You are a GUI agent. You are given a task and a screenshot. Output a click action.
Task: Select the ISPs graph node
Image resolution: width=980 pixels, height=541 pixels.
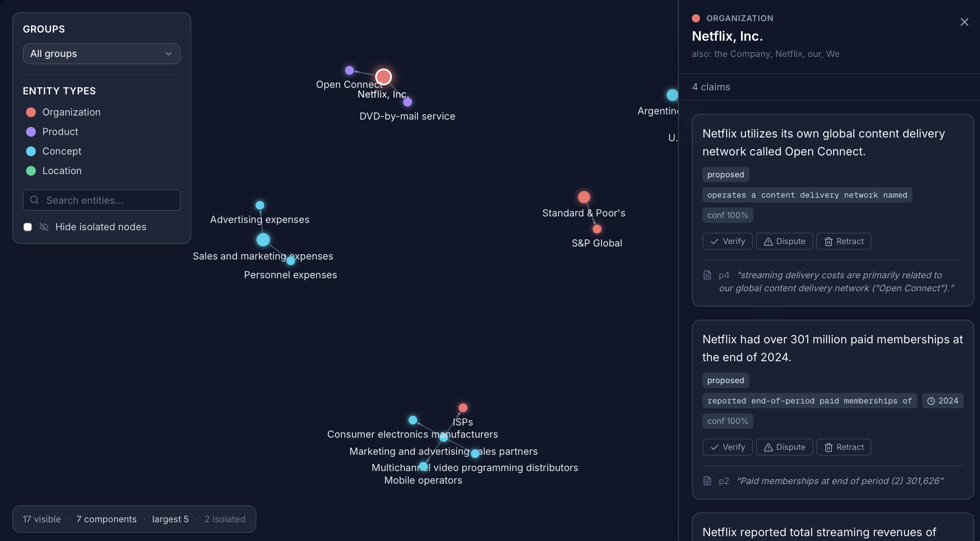coord(463,408)
